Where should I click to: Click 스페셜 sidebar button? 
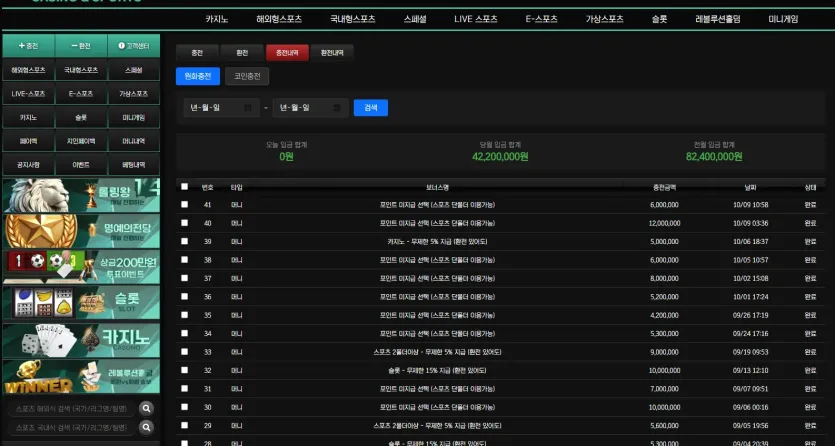coord(134,70)
